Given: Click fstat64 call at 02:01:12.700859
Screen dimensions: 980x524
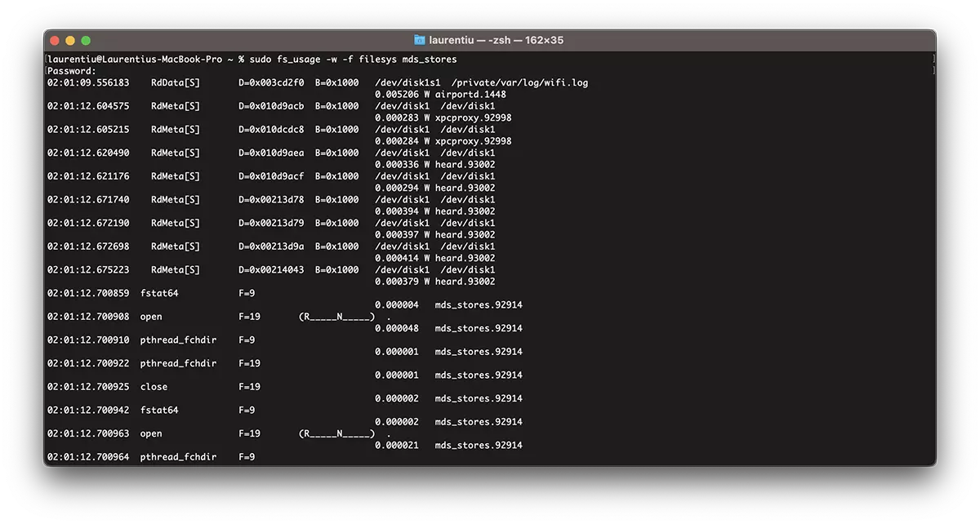Looking at the screenshot, I should pos(159,293).
